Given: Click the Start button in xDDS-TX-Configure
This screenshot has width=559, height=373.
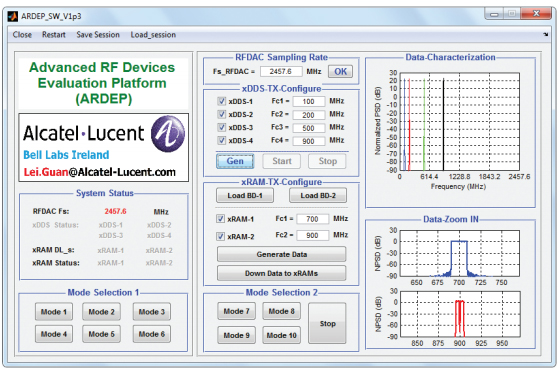Looking at the screenshot, I should click(282, 161).
